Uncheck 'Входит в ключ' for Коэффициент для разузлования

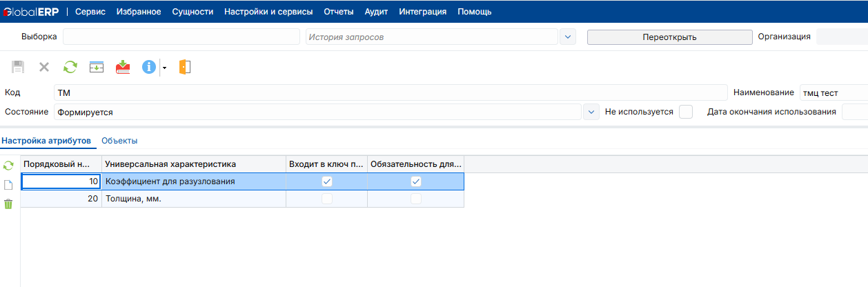(327, 181)
